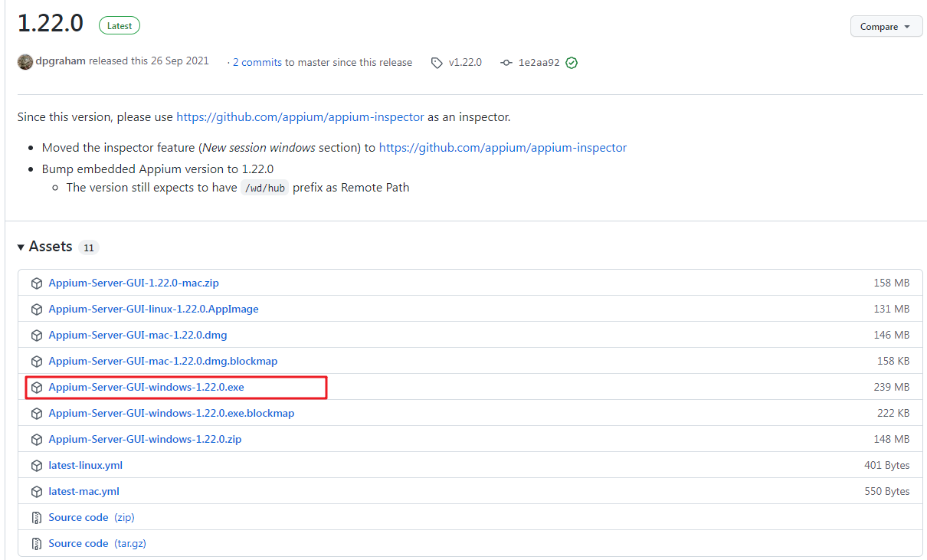Click package icon for Appium-Server-GUI-1.22.0-mac.zip

tap(36, 283)
